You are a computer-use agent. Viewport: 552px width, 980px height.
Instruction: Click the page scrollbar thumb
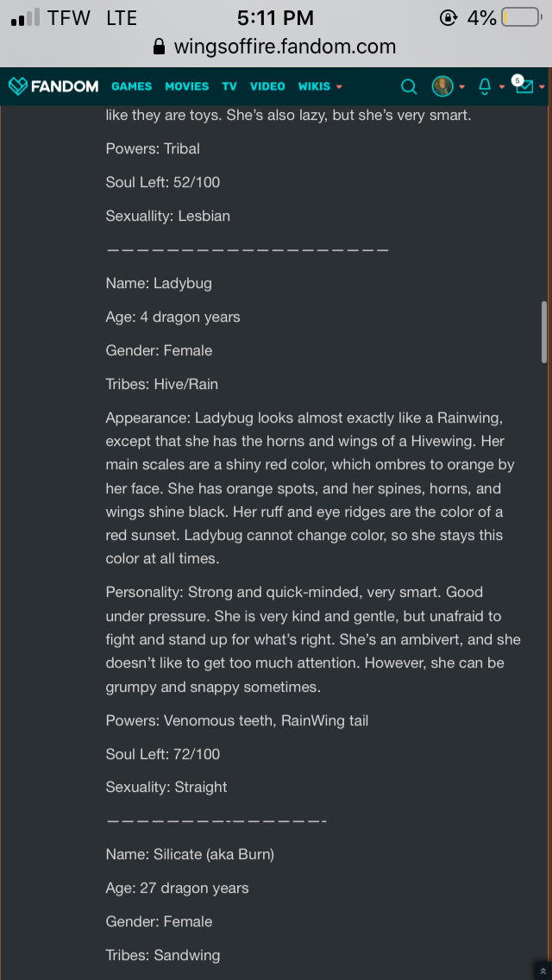543,332
